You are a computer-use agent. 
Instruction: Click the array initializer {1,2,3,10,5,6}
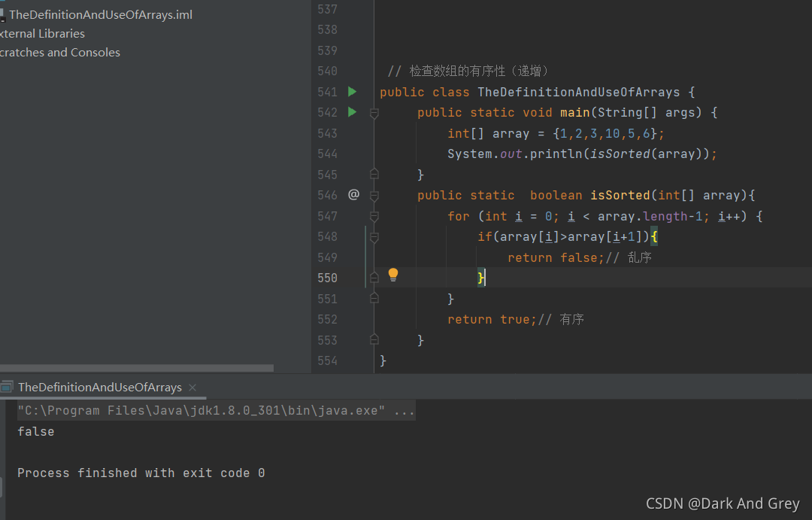604,134
